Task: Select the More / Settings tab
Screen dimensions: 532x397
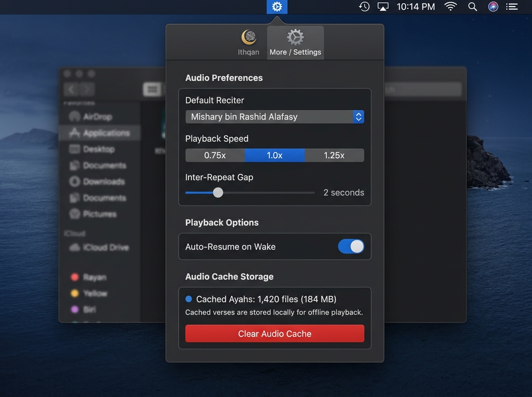Action: [295, 43]
